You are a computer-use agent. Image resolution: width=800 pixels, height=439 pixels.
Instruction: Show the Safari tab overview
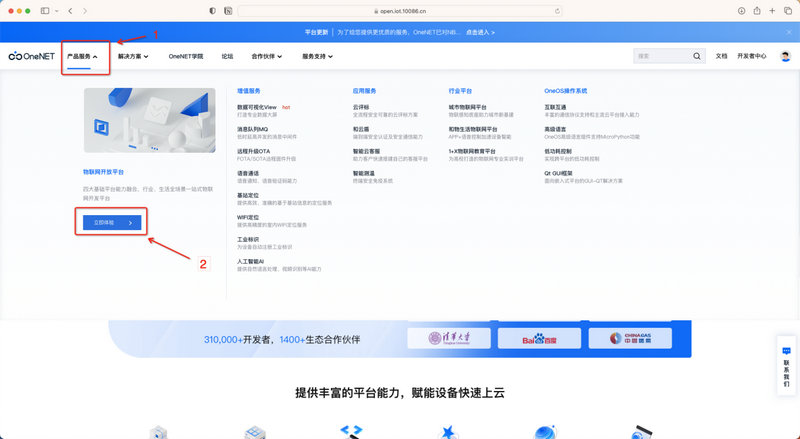click(788, 11)
